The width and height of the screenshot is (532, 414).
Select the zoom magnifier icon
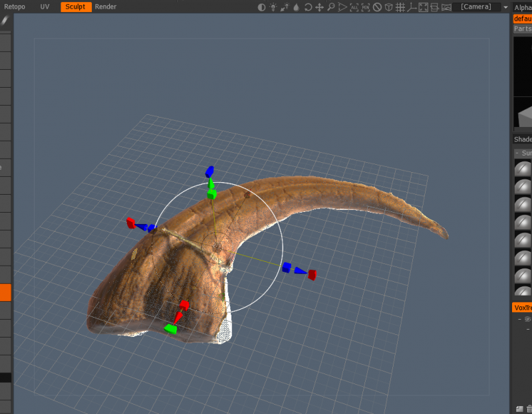[331, 7]
